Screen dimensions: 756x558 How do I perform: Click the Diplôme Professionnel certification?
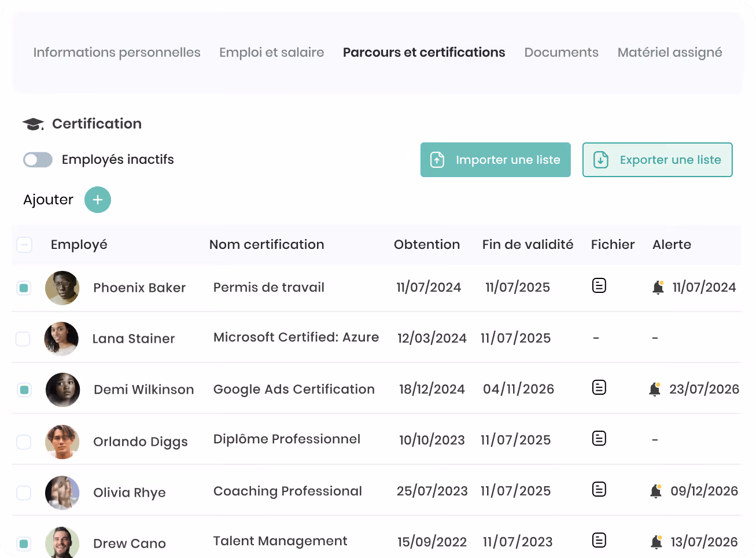(287, 439)
